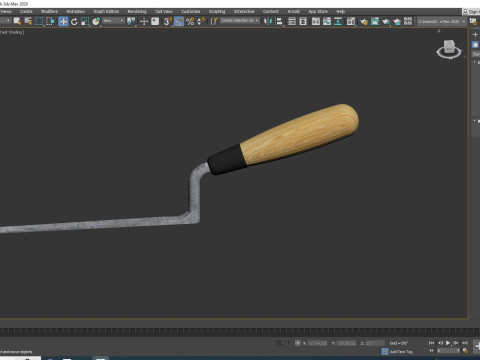This screenshot has width=480, height=360.
Task: Open Customize menu
Action: (x=190, y=11)
